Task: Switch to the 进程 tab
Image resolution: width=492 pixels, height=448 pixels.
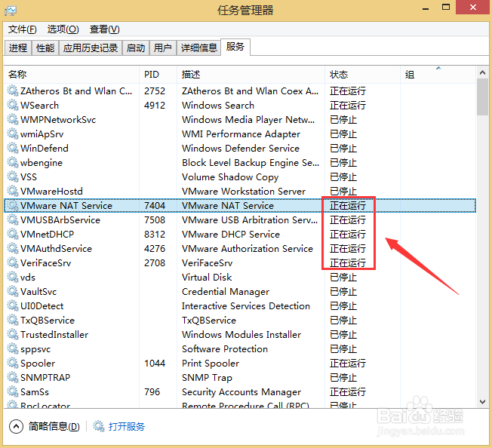Action: [x=18, y=48]
